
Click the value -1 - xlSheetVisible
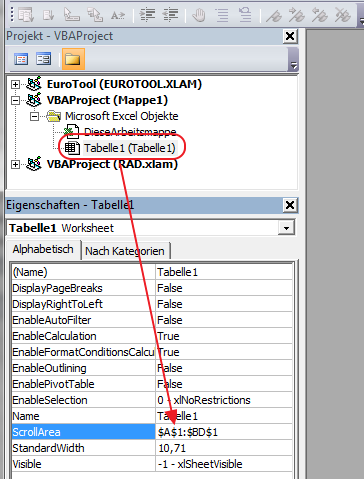click(x=200, y=464)
